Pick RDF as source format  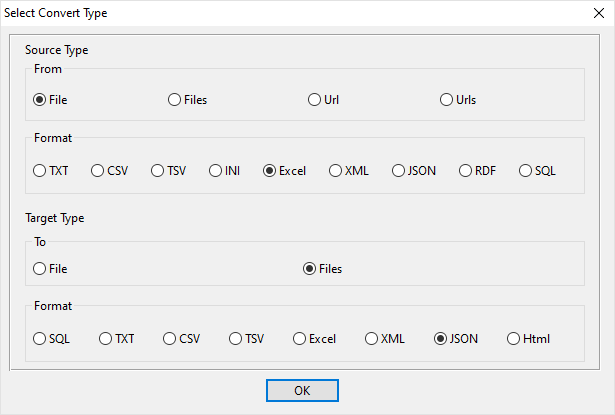click(x=466, y=171)
